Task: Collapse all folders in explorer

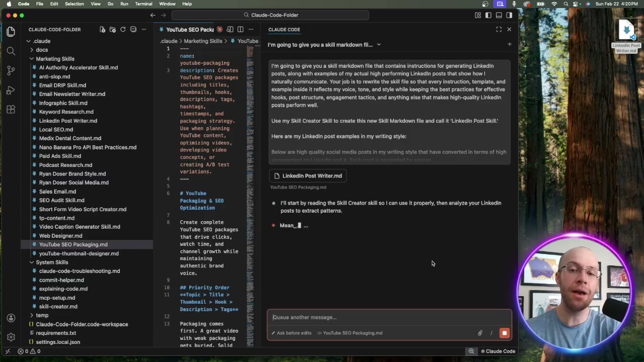Action: [x=133, y=30]
